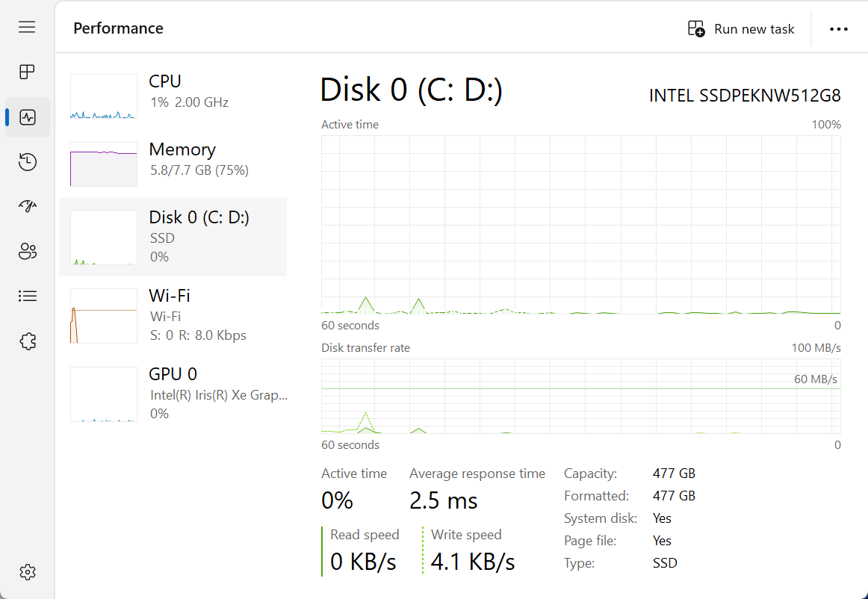This screenshot has width=868, height=599.
Task: Open the Details list page
Action: (x=28, y=297)
